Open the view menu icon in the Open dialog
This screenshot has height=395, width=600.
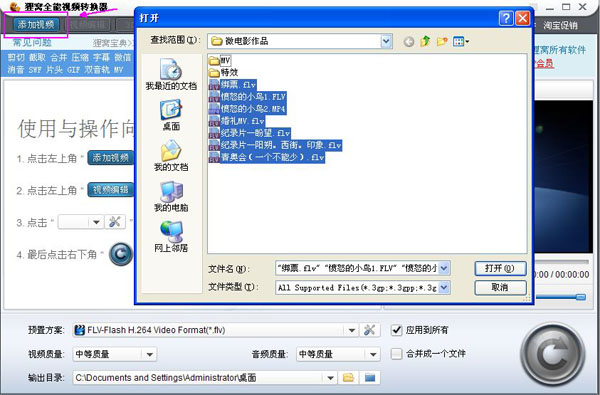click(x=461, y=41)
